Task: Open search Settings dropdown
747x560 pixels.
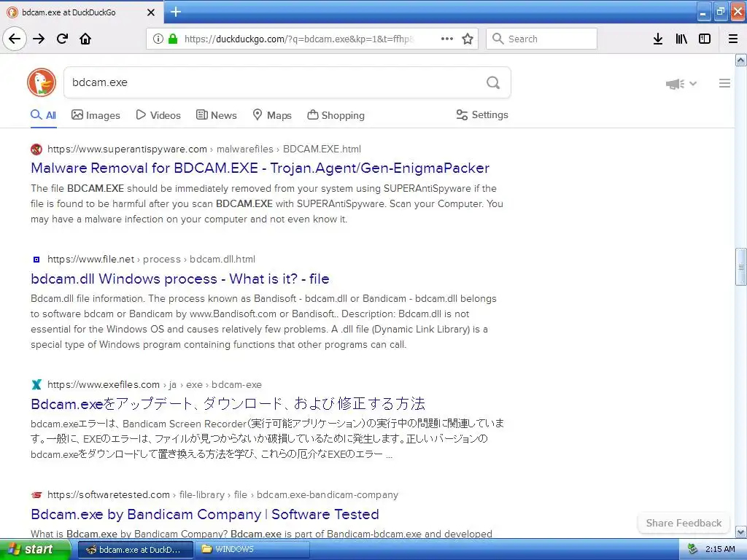Action: 482,114
